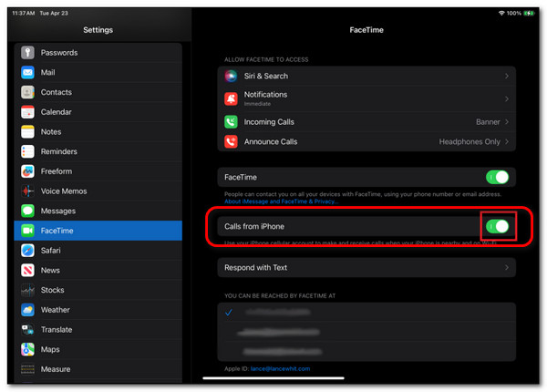Tap the Translate label in sidebar
Screen dimensions: 547x392
coord(57,330)
